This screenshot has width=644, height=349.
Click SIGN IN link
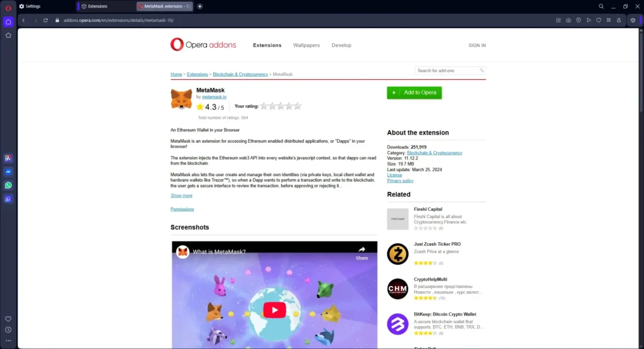[x=477, y=45]
